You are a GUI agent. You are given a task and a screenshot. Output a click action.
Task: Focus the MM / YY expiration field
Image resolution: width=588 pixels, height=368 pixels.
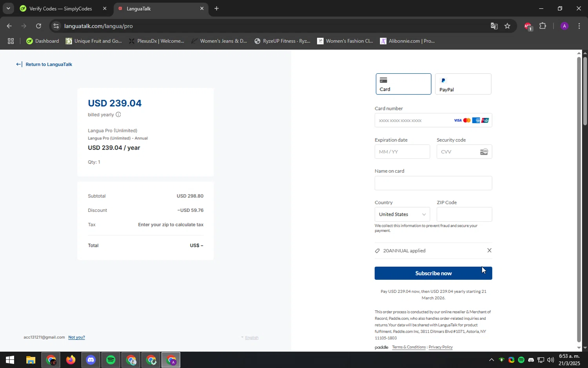point(402,152)
